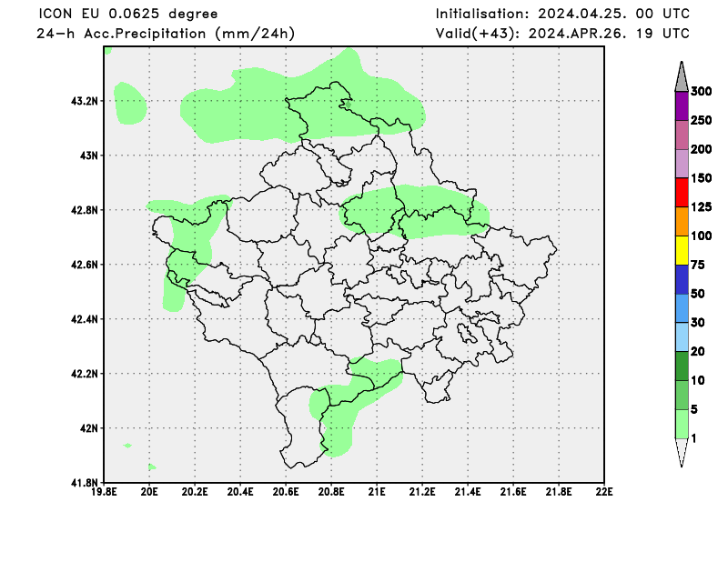728x562 pixels.
Task: Click the colorbar label '5'
Action: click(694, 409)
